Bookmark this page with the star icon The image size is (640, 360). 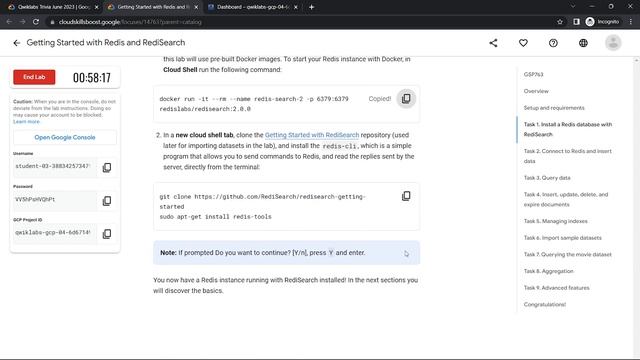(x=560, y=22)
